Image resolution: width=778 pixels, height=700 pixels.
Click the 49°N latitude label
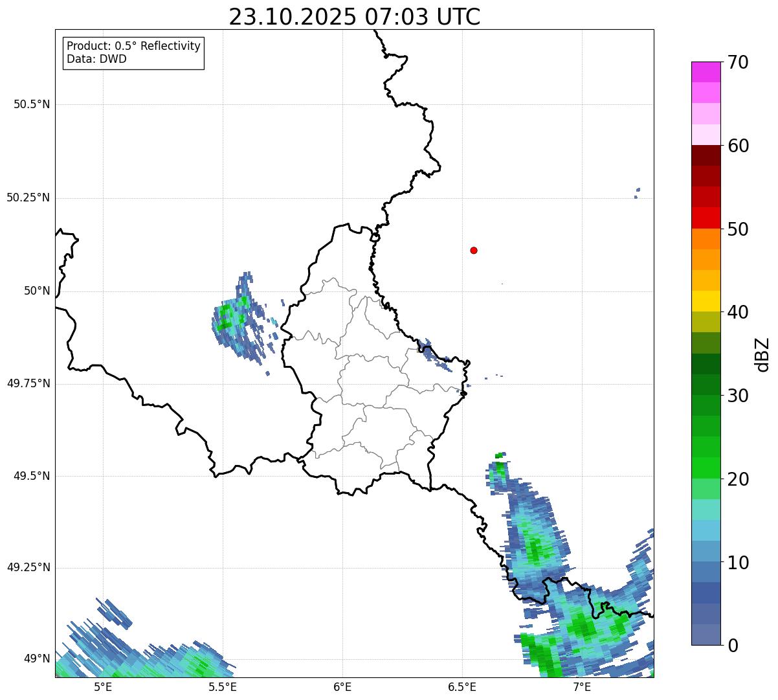point(37,659)
